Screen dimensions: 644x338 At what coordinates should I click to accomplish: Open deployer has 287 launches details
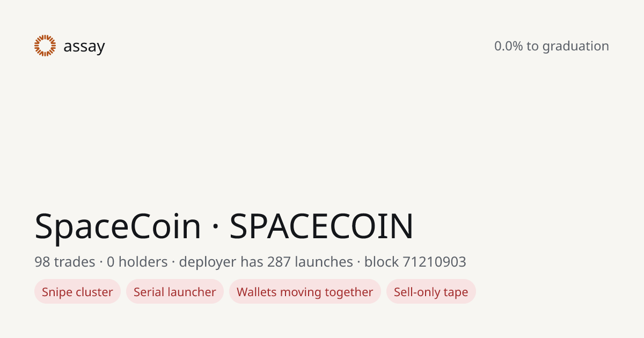266,262
